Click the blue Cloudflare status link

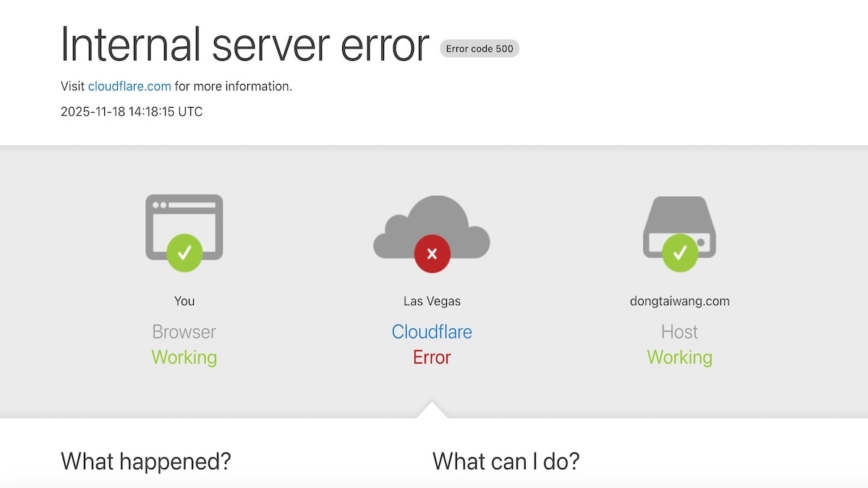[x=432, y=332]
